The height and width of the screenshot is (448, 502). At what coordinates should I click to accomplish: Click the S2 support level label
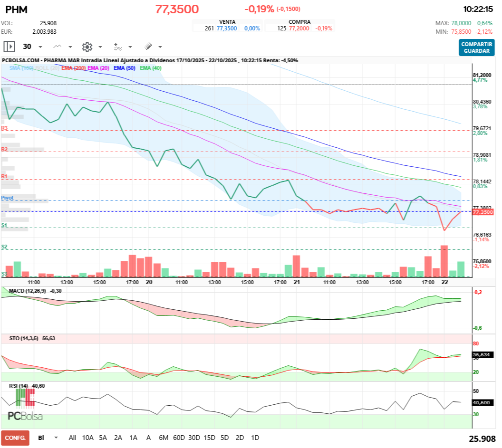[4, 247]
